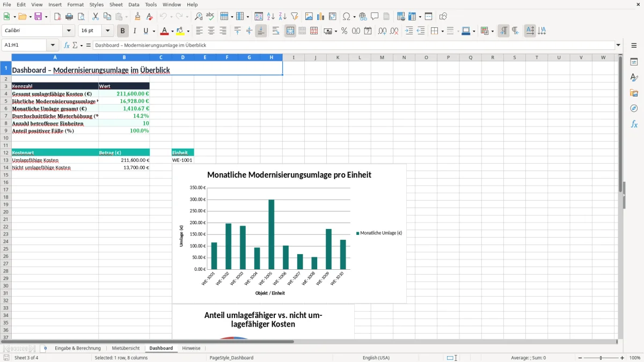Toggle AutoFilter funnel icon
Screen dimensions: 644x362
pos(295,17)
